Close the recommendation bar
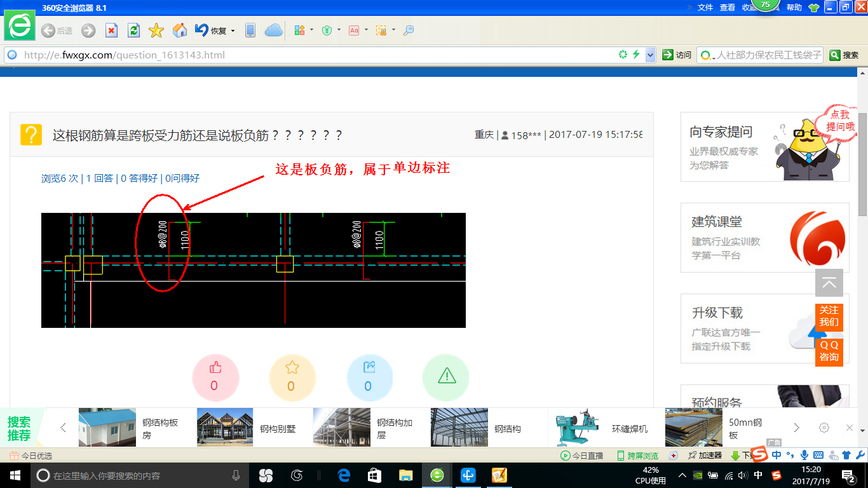The image size is (868, 488). pyautogui.click(x=850, y=428)
